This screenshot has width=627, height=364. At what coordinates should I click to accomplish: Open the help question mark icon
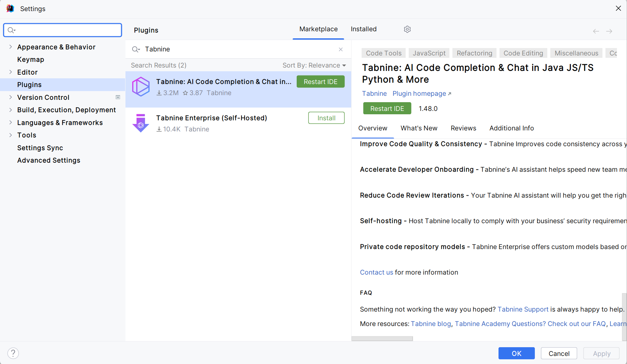[13, 353]
